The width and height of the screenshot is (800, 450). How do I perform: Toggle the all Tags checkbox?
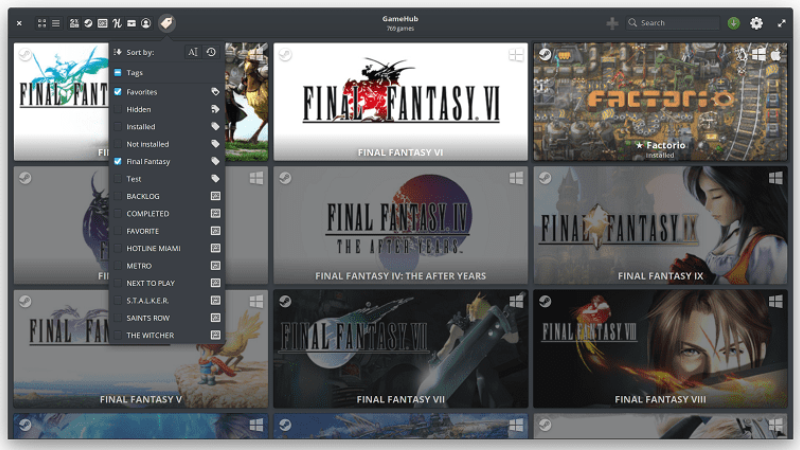(x=118, y=72)
